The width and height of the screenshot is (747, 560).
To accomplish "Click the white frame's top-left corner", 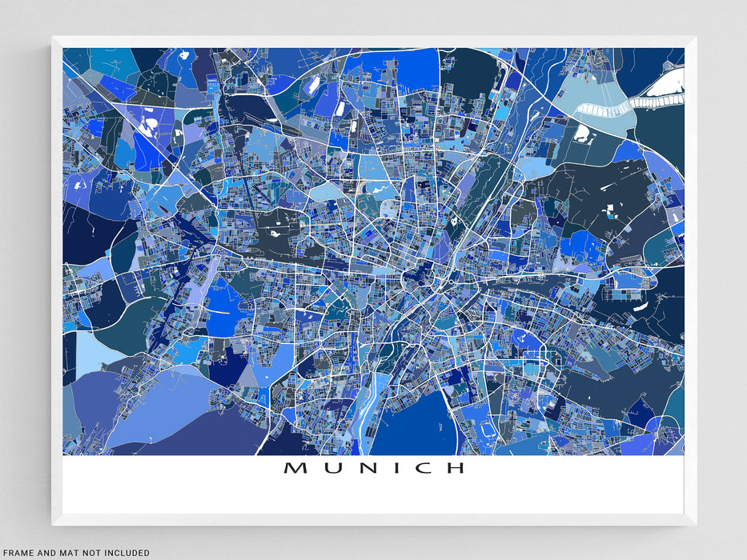I will [56, 40].
